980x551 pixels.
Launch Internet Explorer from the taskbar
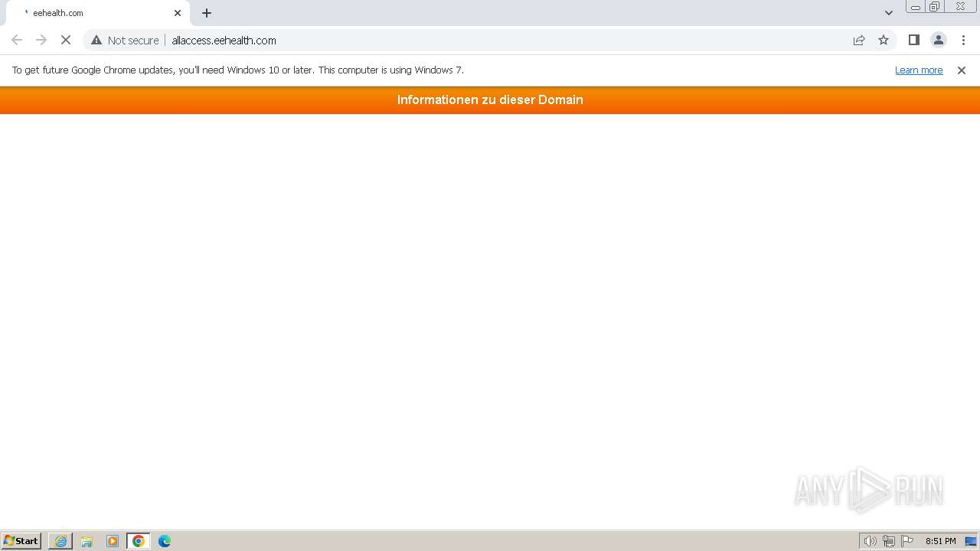click(60, 541)
